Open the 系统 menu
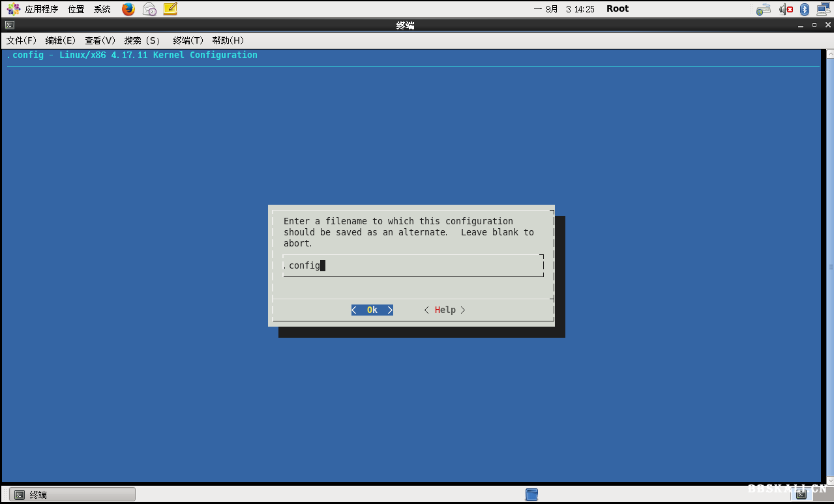 coord(102,8)
